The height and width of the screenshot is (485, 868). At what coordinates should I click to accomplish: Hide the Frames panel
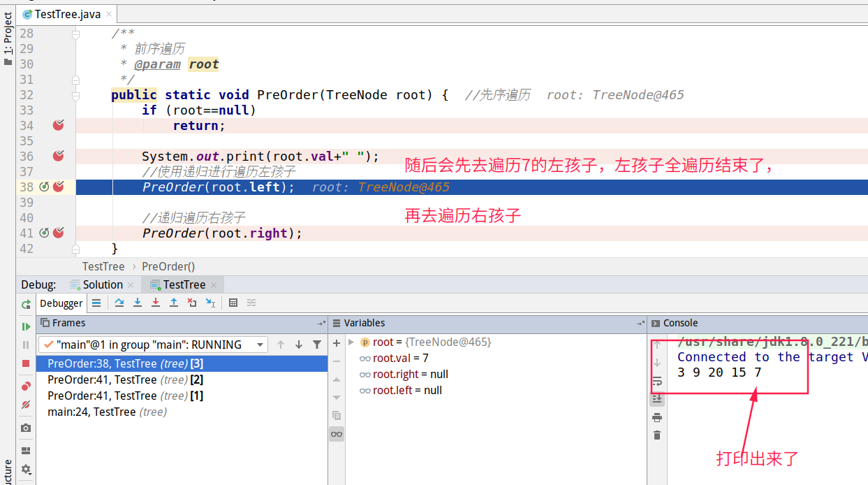click(x=321, y=323)
